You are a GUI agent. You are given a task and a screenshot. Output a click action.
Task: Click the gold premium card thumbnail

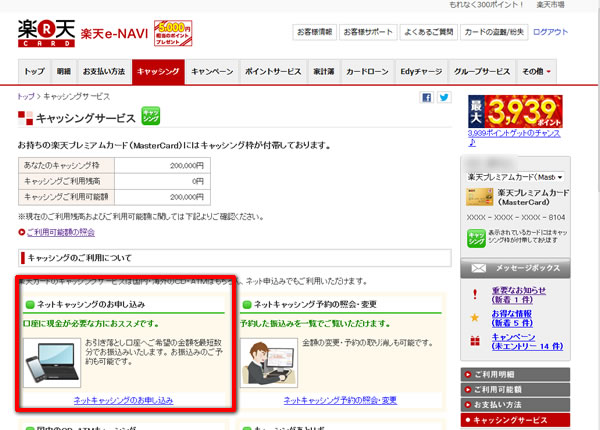point(479,197)
